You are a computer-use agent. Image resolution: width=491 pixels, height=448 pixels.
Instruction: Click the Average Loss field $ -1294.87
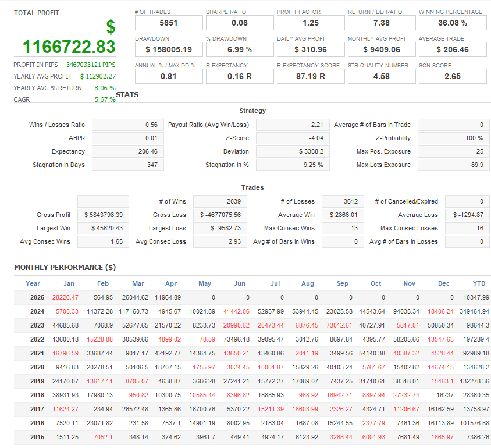(x=467, y=215)
